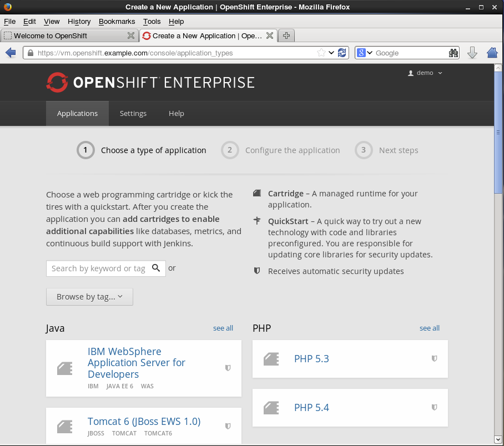
Task: Open the Edit menu
Action: pos(29,22)
